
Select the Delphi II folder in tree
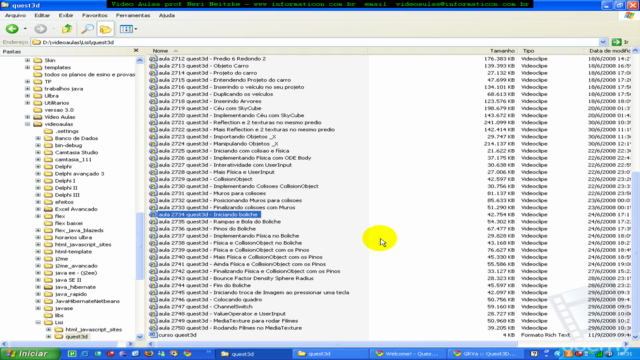(66, 188)
